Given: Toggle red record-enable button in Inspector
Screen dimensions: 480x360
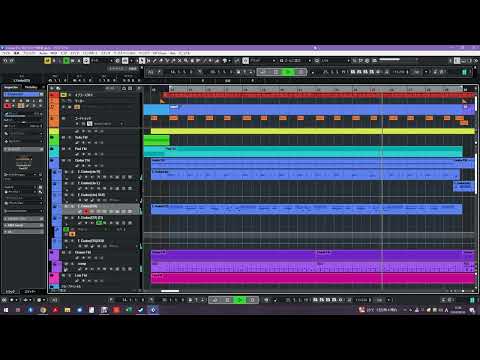Looking at the screenshot, I should tap(7, 106).
